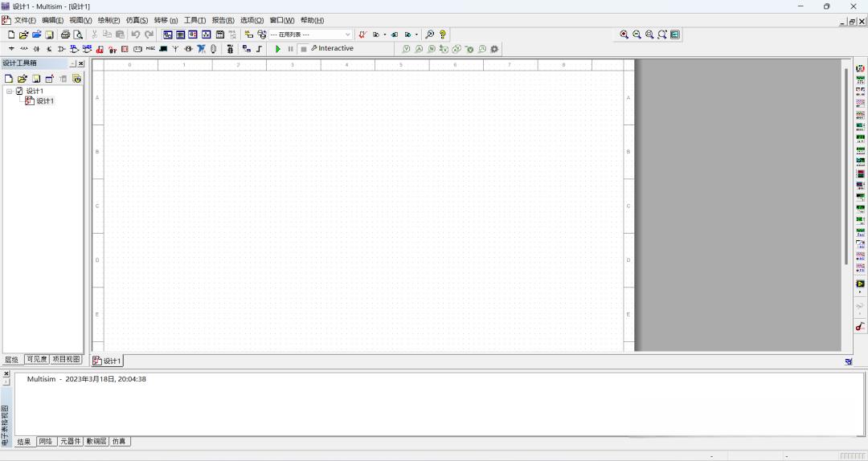868x461 pixels.
Task: Open the 仿真(S) menu
Action: [x=137, y=20]
